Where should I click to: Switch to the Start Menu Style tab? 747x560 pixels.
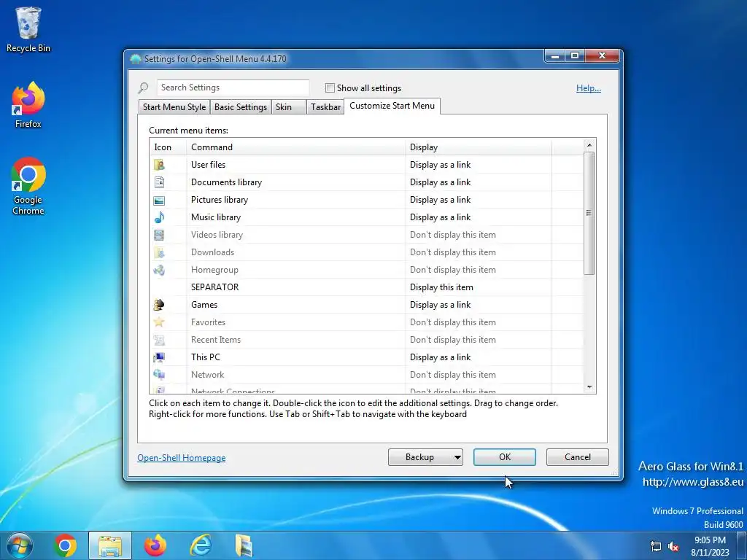coord(174,107)
